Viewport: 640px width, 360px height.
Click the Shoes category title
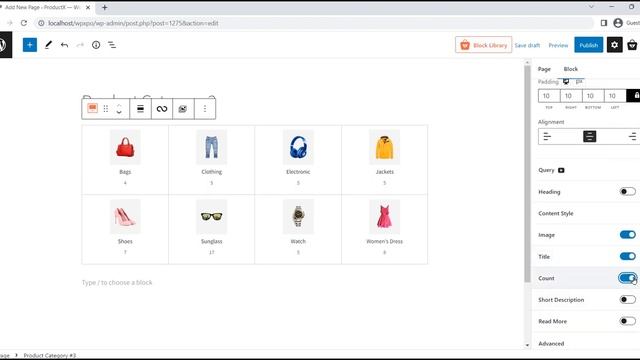(x=125, y=241)
